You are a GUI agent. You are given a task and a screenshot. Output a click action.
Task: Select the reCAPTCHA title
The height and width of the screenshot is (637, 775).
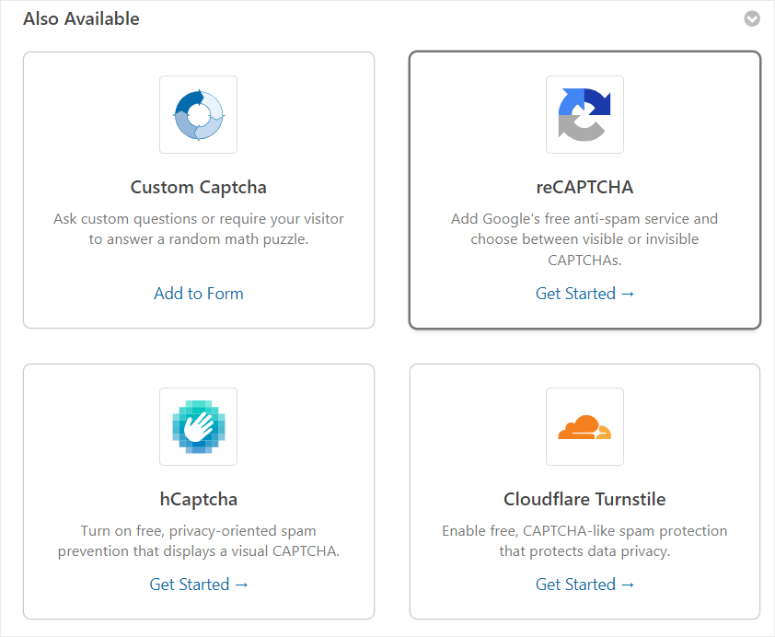point(585,187)
